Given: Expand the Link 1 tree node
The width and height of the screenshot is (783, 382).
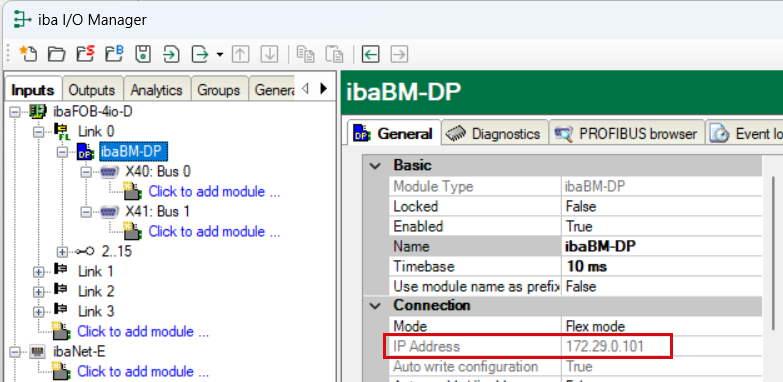Looking at the screenshot, I should tap(38, 272).
